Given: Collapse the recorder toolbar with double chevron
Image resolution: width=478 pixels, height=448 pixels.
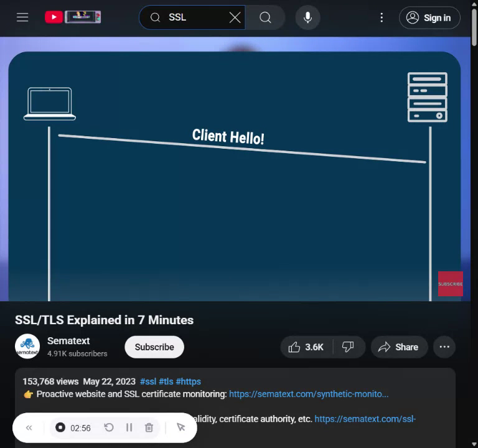Looking at the screenshot, I should [x=29, y=427].
